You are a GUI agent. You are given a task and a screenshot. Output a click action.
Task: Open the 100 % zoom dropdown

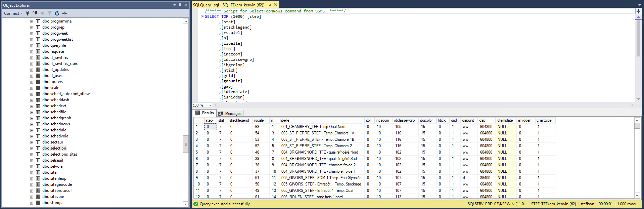tap(210, 105)
